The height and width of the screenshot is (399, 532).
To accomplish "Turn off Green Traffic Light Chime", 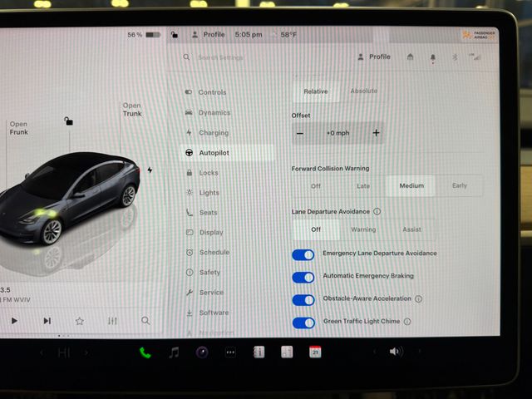I will click(303, 323).
